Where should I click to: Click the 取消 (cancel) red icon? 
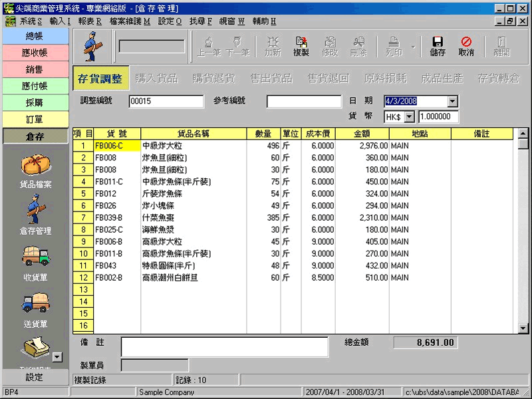(466, 46)
